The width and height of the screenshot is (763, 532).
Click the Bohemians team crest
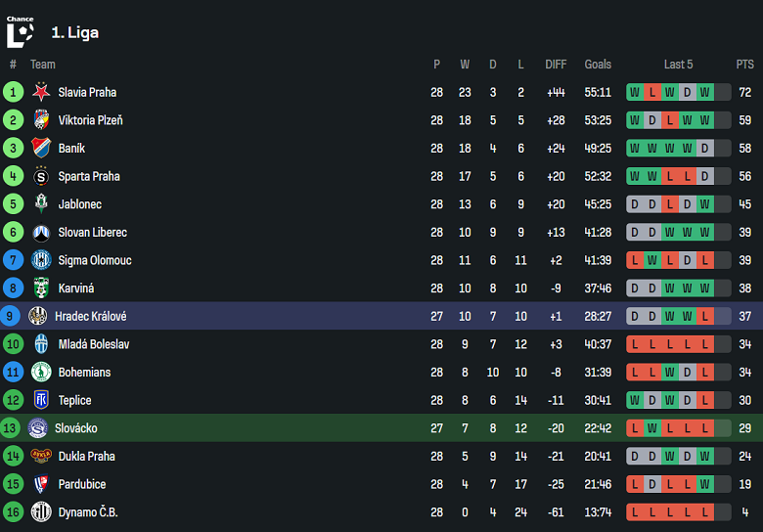pos(41,373)
